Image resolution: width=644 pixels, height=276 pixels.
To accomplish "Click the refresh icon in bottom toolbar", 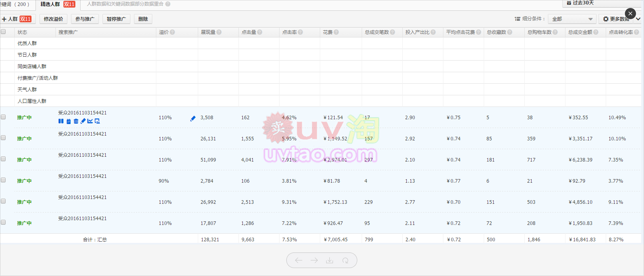I will click(345, 260).
